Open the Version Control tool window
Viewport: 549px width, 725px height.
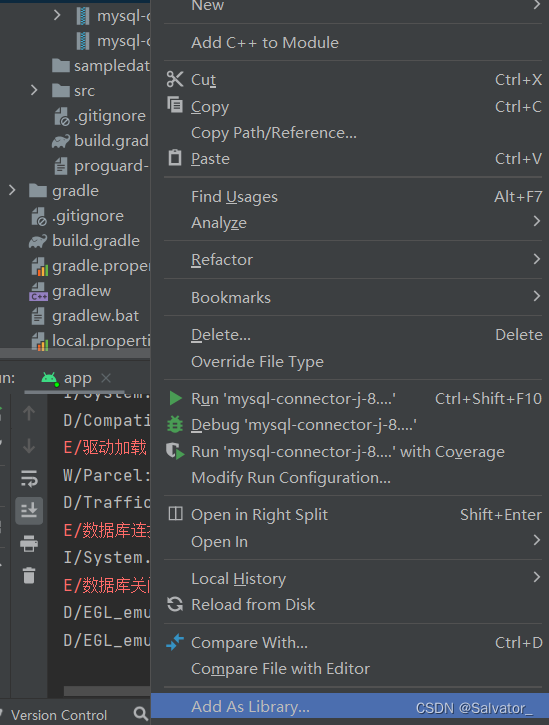[59, 715]
